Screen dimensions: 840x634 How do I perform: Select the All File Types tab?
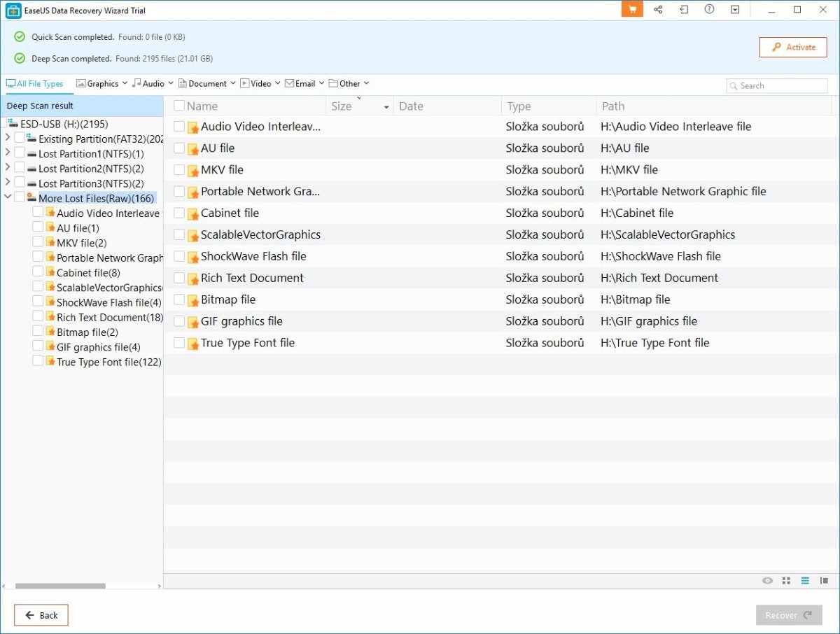click(x=35, y=84)
